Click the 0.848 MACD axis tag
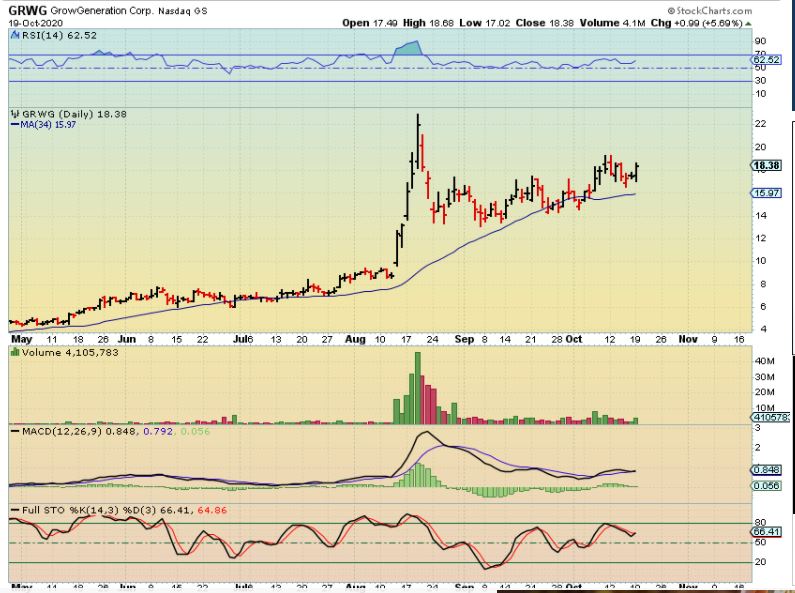Viewport: 795px width, 593px height. click(767, 470)
